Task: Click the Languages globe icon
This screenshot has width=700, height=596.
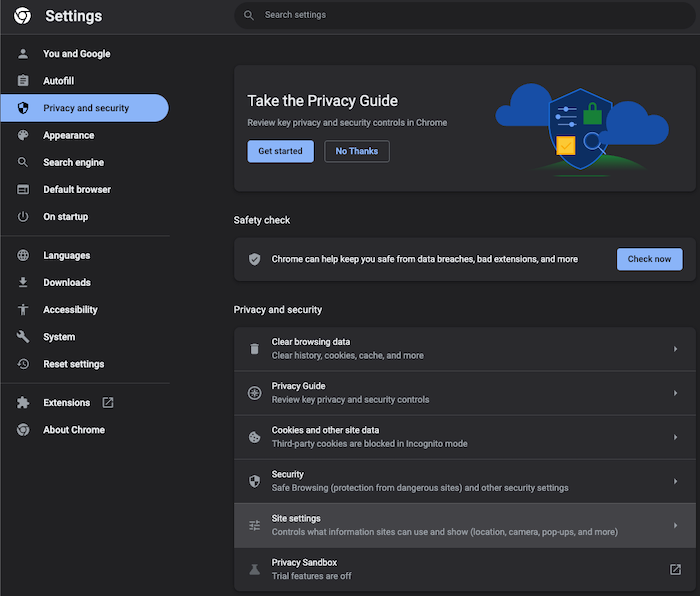Action: pos(23,255)
